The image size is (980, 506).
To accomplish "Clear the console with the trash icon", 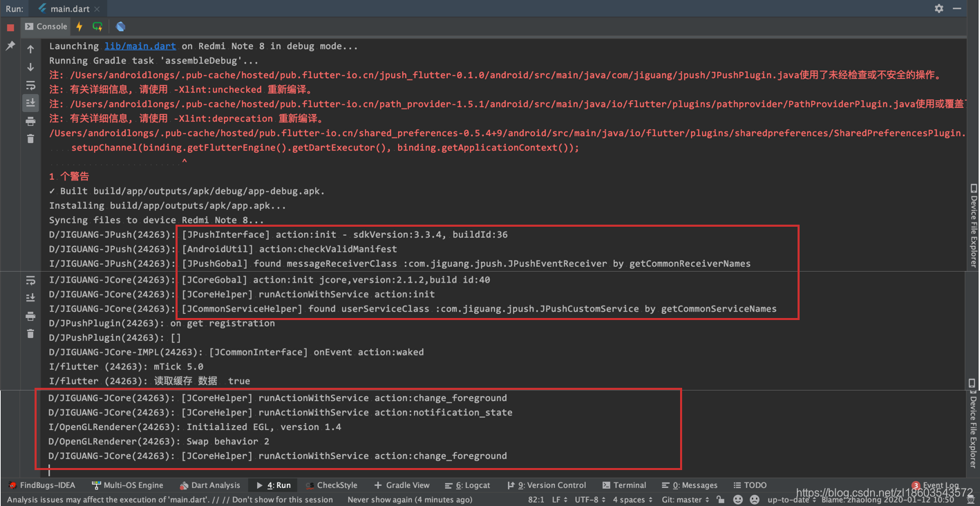I will click(30, 137).
